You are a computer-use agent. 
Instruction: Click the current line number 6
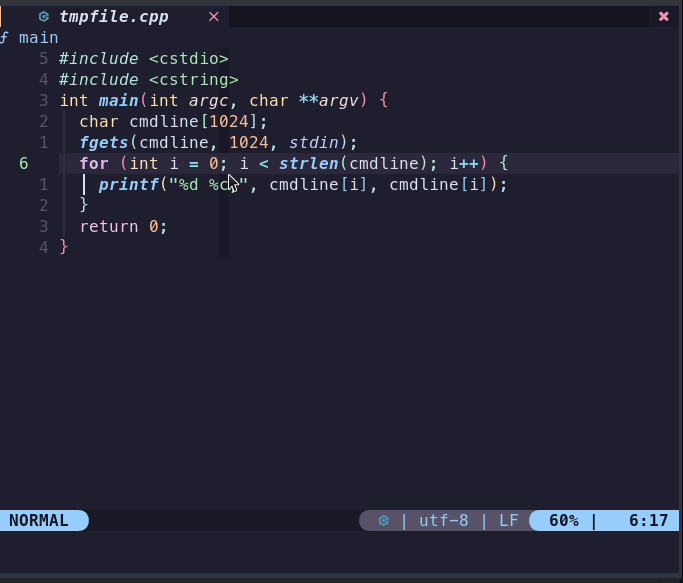coord(24,163)
